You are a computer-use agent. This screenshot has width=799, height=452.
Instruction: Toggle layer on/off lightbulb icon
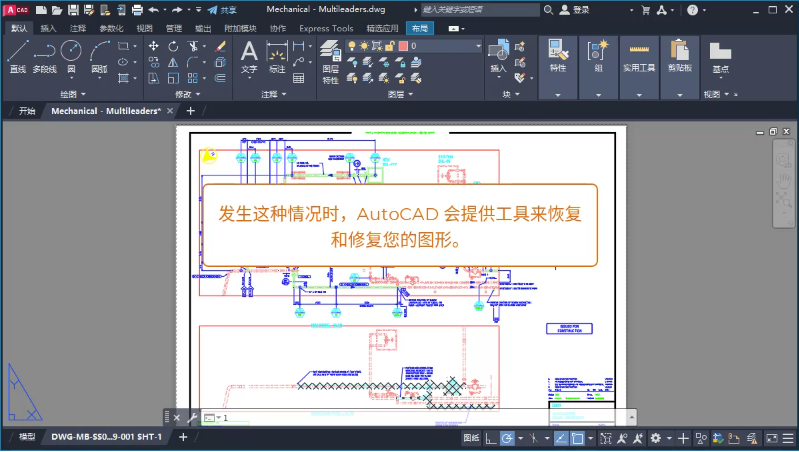(x=352, y=46)
